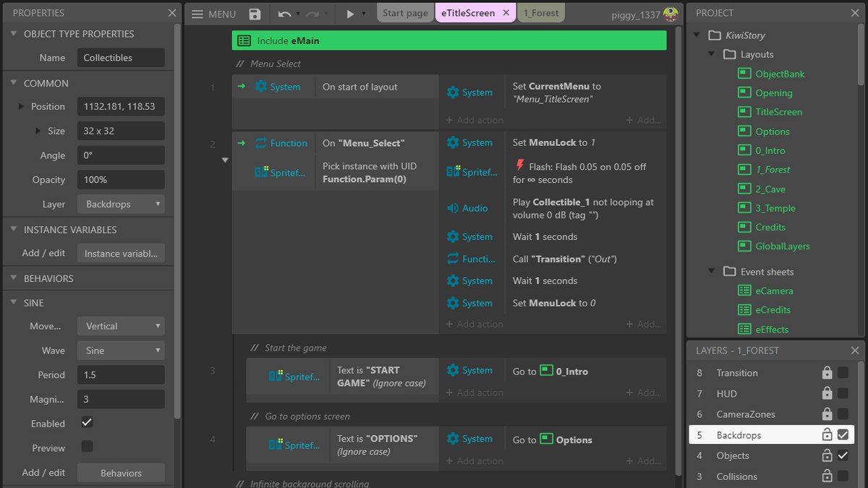The image size is (868, 488).
Task: Click the Period input field
Action: [x=121, y=375]
